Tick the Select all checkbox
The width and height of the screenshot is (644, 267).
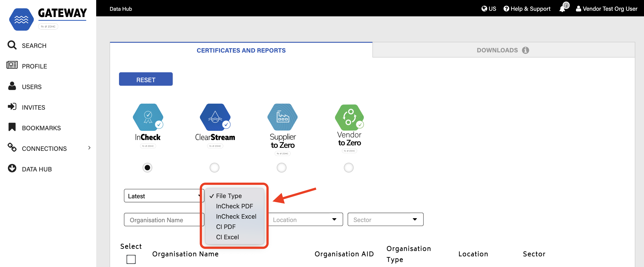pos(131,259)
